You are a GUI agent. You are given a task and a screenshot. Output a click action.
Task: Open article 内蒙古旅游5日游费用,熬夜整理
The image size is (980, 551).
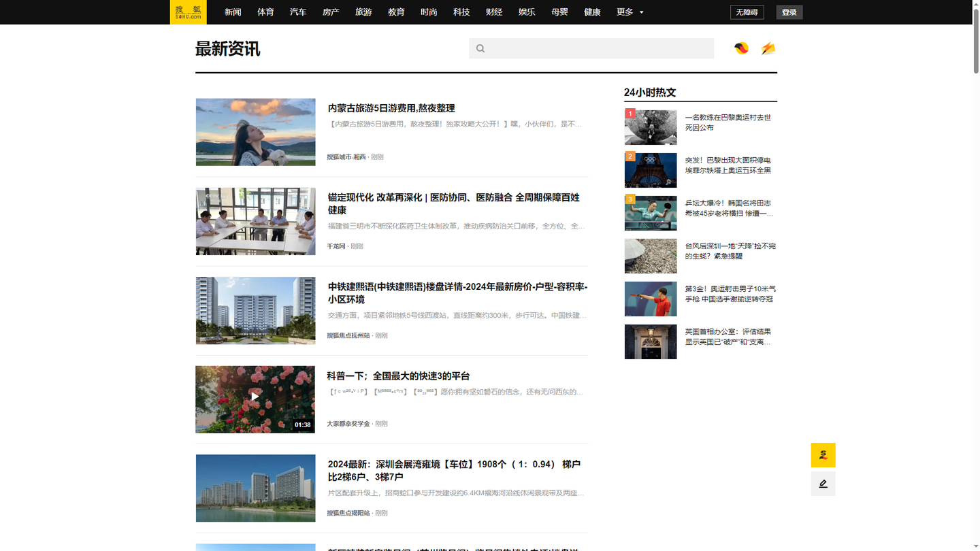click(x=391, y=108)
